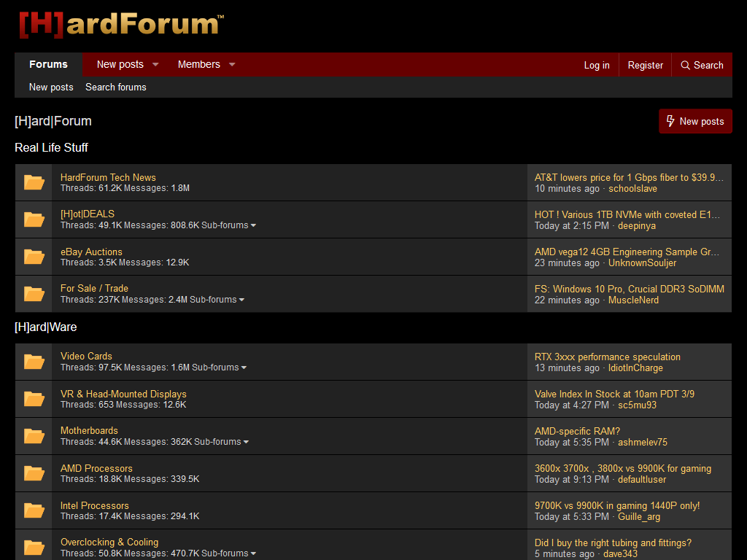This screenshot has width=747, height=560.
Task: Open the AMD Processors forum
Action: point(97,468)
